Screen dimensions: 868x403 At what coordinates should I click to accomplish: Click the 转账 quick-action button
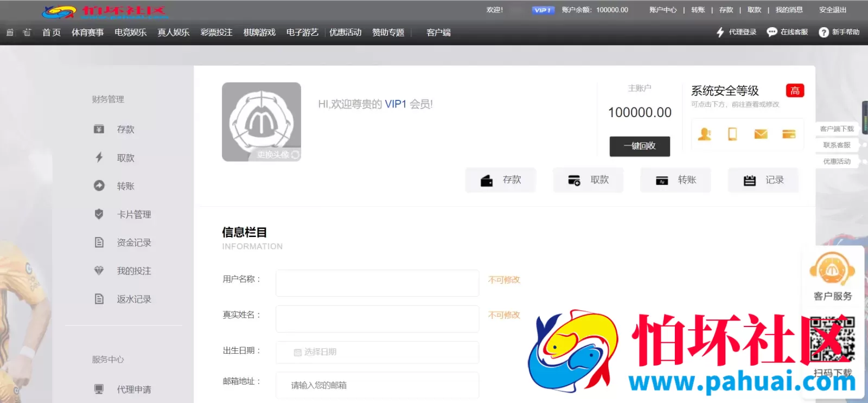point(675,180)
